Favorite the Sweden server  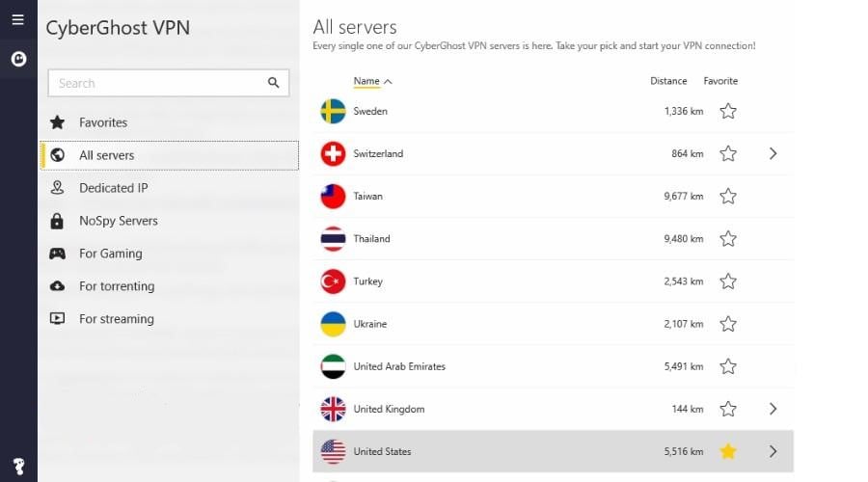(728, 111)
